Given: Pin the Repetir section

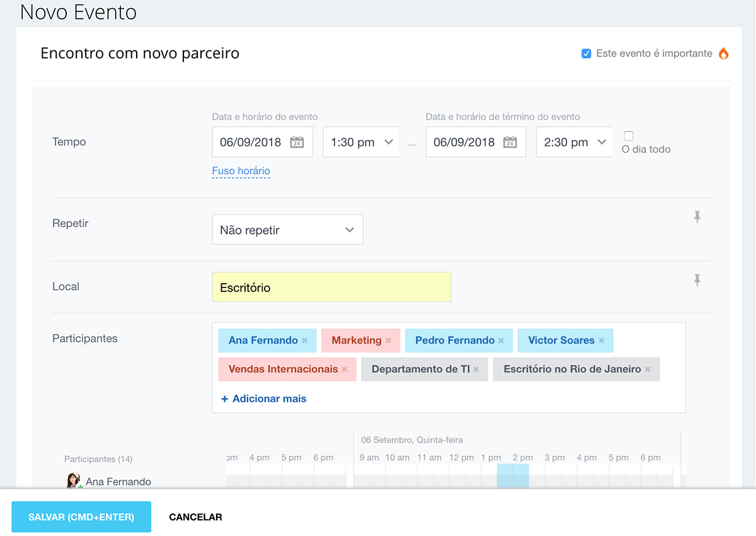Looking at the screenshot, I should (x=697, y=218).
